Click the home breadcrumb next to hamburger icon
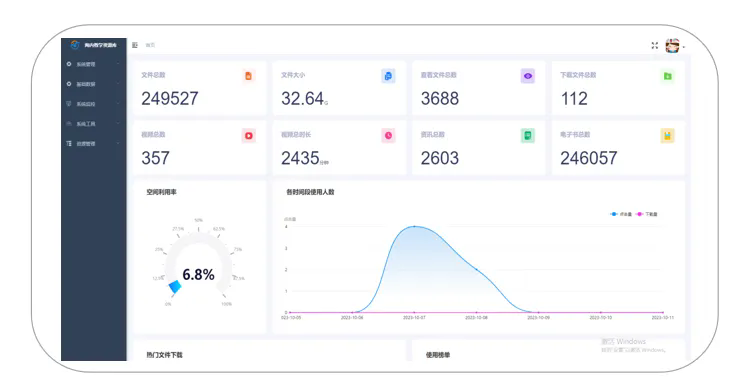This screenshot has width=738, height=389. coord(150,45)
